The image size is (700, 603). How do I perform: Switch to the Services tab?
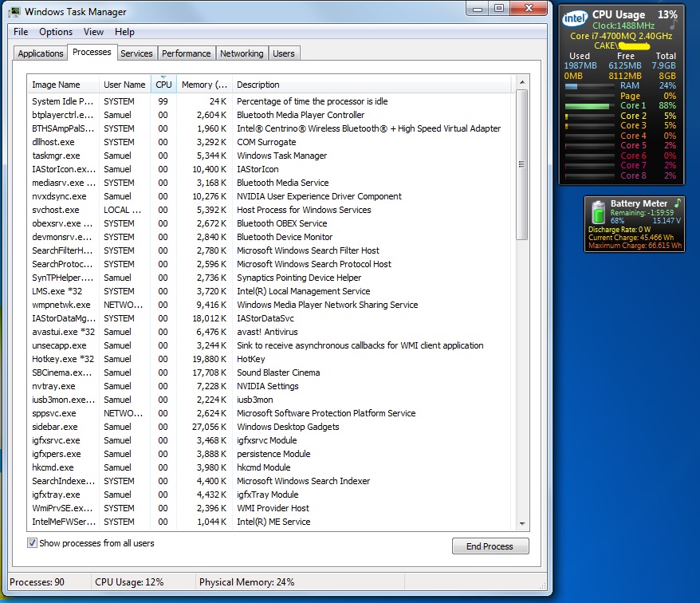point(136,53)
